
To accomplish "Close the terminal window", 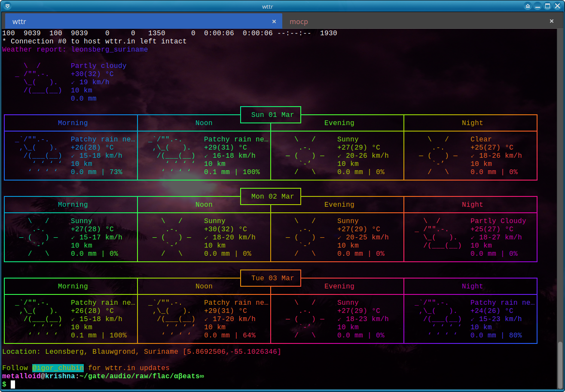I will (558, 6).
